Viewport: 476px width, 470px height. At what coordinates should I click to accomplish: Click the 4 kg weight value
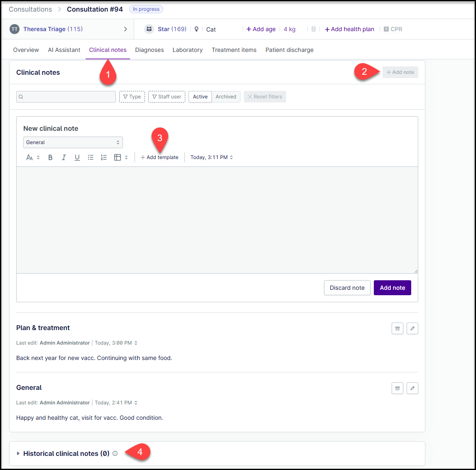click(290, 29)
